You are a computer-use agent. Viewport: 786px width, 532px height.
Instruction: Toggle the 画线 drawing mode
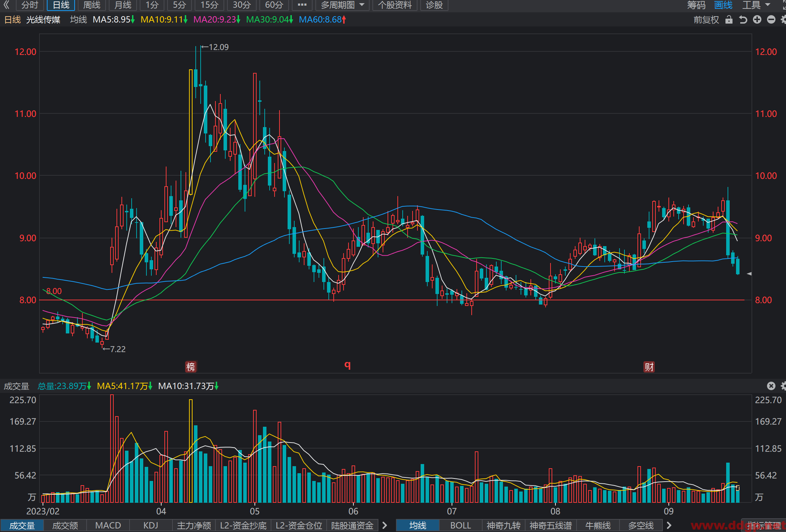[x=723, y=5]
